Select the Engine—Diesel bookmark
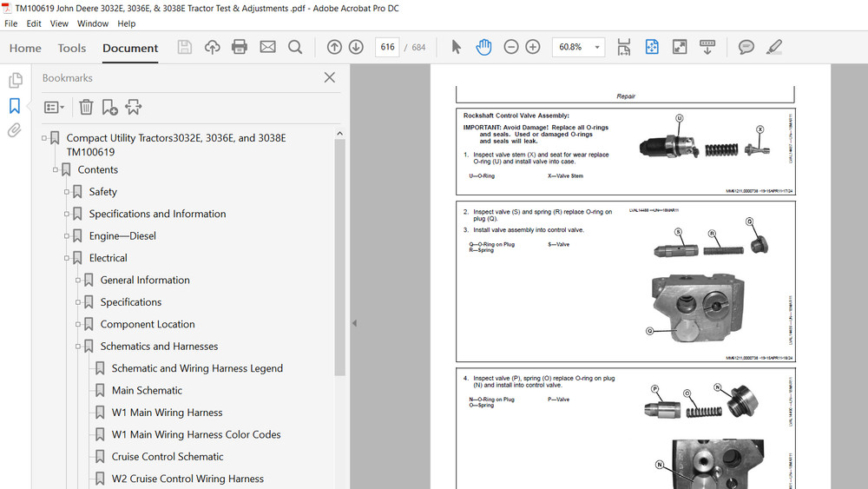This screenshot has width=868, height=489. click(x=122, y=236)
